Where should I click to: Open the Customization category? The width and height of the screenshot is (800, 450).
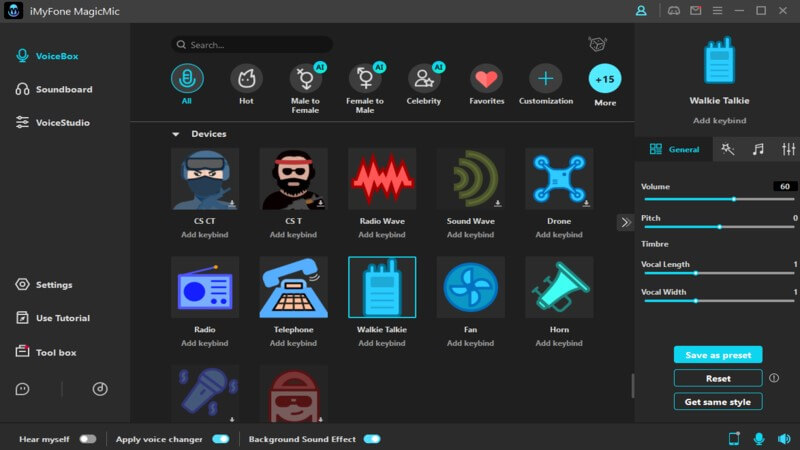tap(546, 85)
